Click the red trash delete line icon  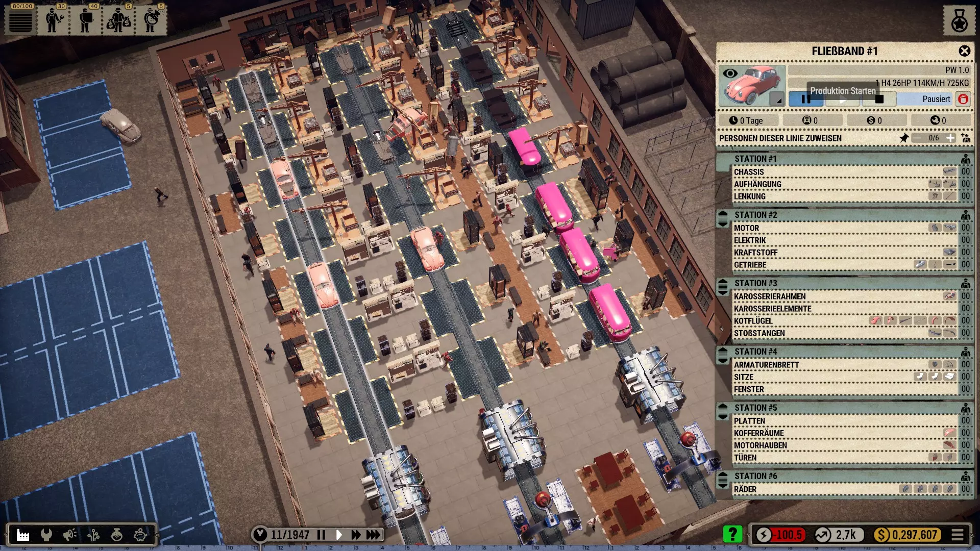tap(963, 99)
